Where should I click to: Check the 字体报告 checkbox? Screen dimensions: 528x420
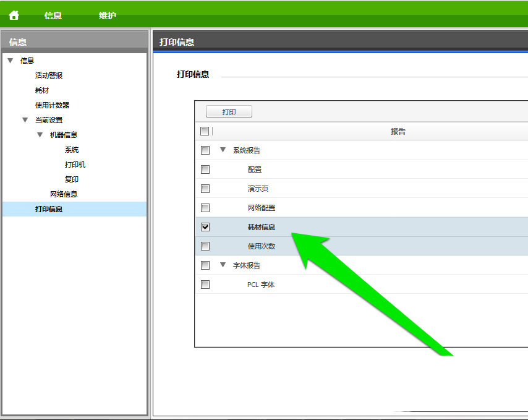(x=205, y=265)
